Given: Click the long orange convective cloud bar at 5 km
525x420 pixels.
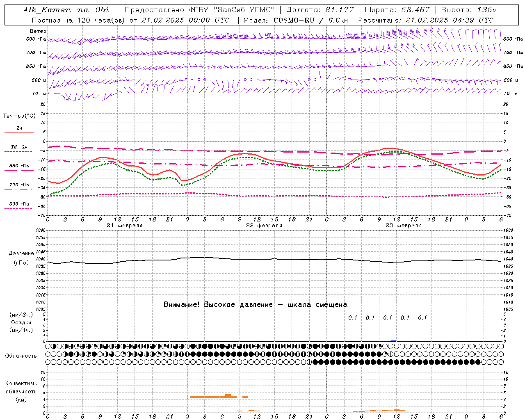Looking at the screenshot, I should point(213,397).
